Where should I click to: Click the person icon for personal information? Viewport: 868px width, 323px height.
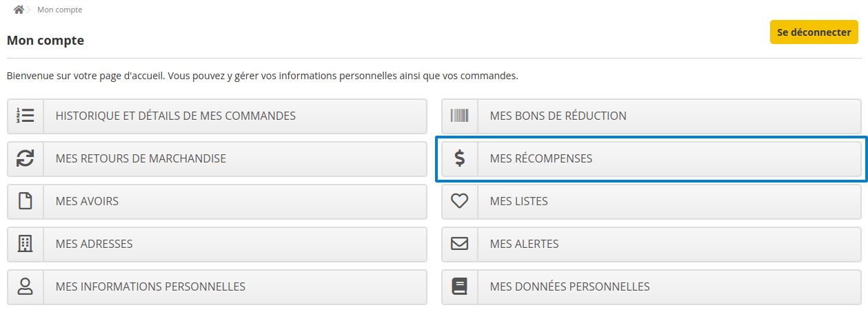coord(26,286)
